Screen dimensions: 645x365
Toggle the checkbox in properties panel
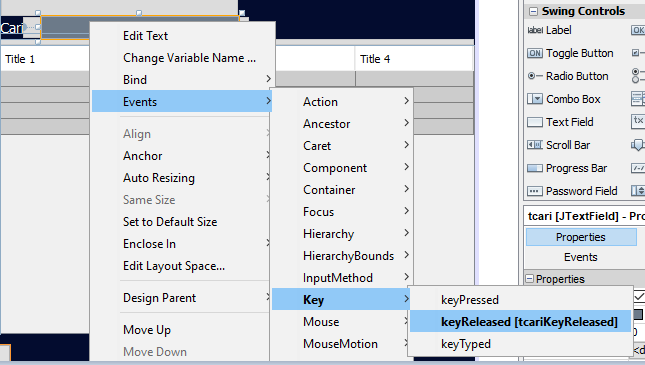pos(639,297)
